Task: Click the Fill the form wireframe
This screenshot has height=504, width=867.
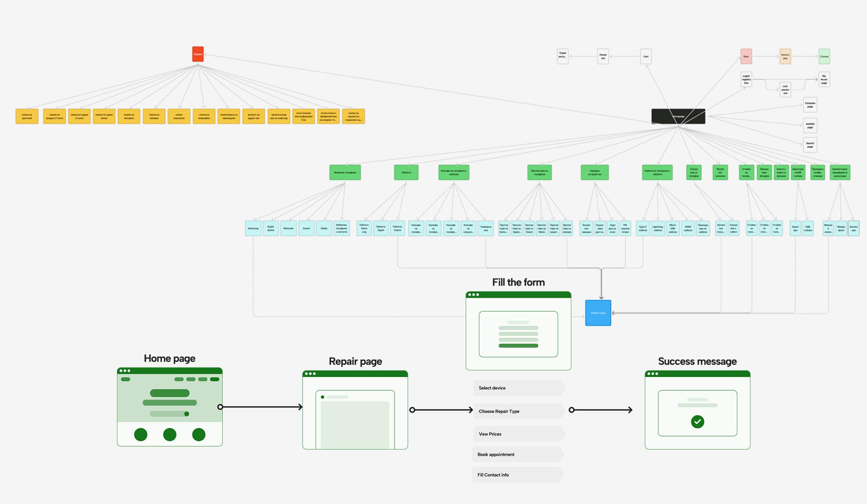Action: point(518,331)
